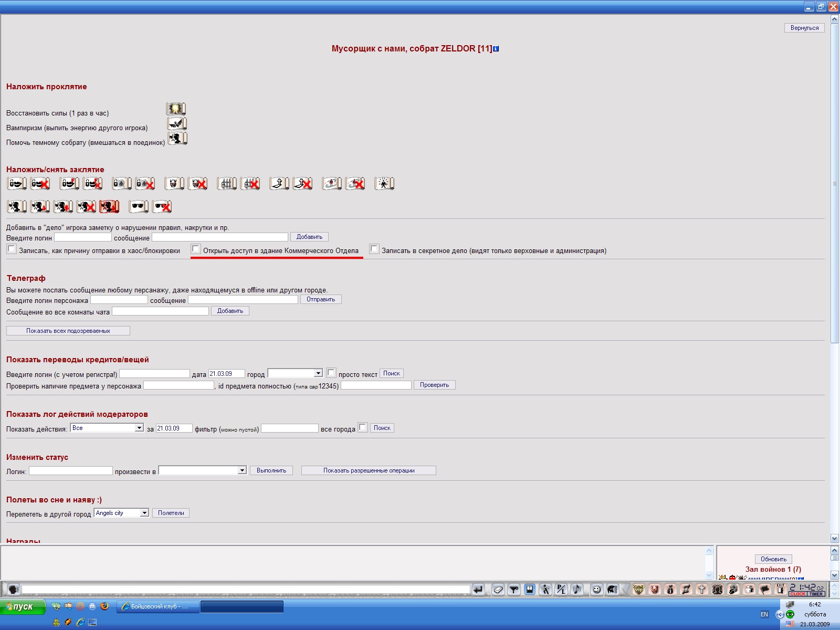Open the smiley emoticons icon
This screenshot has height=630, width=840.
[x=596, y=590]
